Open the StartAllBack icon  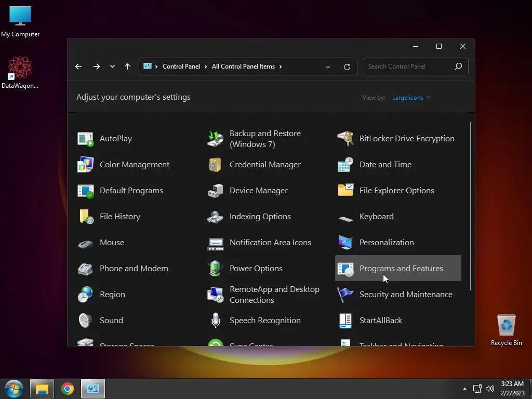pyautogui.click(x=345, y=320)
